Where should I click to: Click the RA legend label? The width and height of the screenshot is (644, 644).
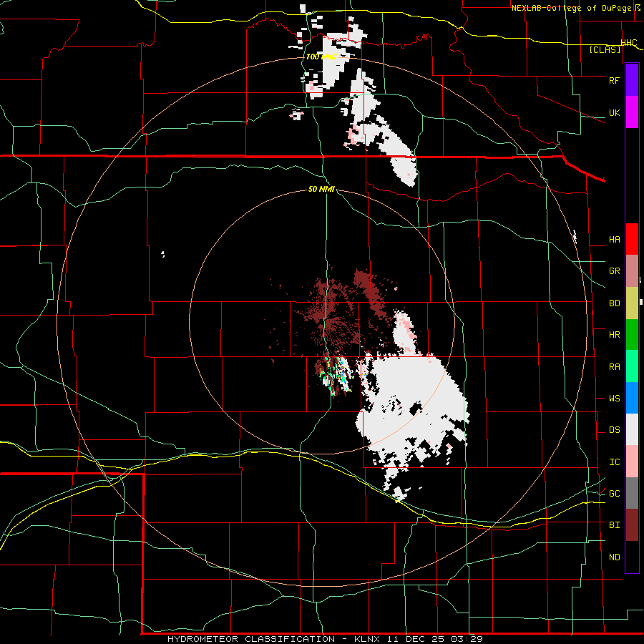click(614, 367)
